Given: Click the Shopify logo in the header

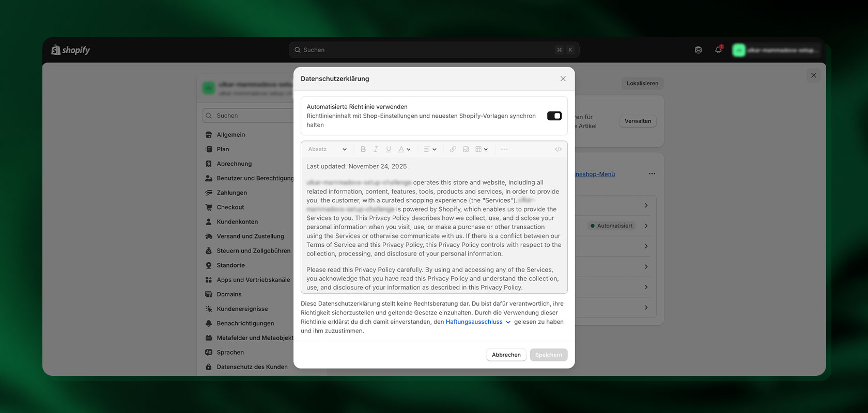Looking at the screenshot, I should point(71,50).
